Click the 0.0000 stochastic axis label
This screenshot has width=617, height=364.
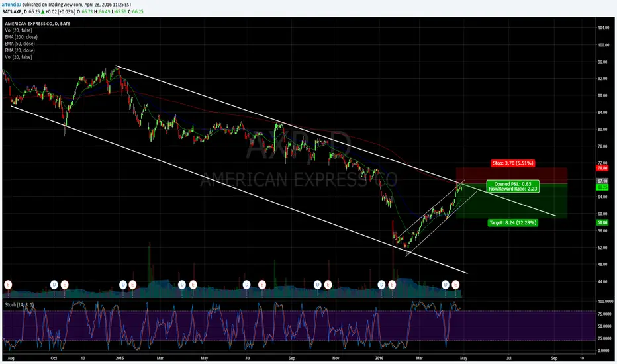pos(605,351)
